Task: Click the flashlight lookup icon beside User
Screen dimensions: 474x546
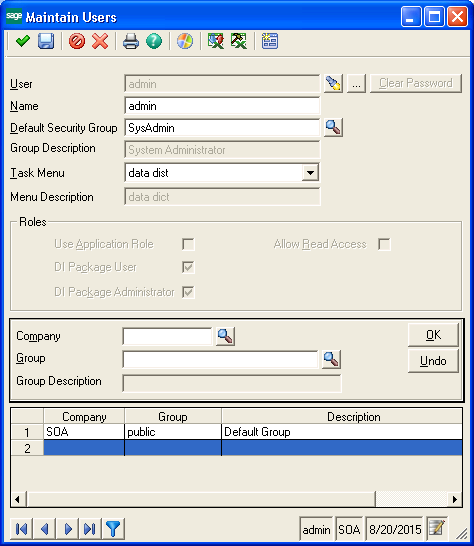Action: [x=333, y=84]
